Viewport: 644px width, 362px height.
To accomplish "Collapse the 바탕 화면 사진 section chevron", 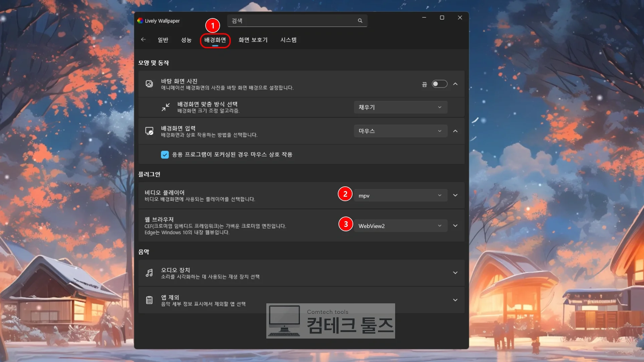I will [455, 84].
